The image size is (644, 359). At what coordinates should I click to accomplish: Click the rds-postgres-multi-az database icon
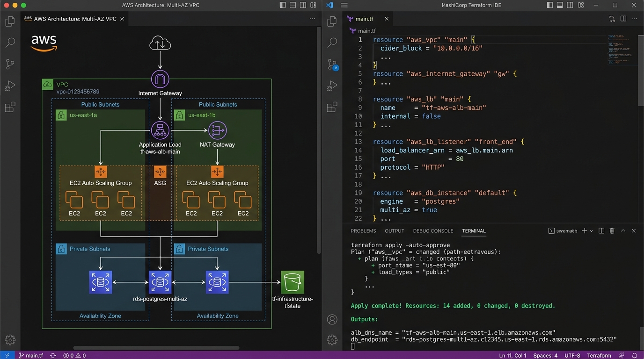[160, 282]
